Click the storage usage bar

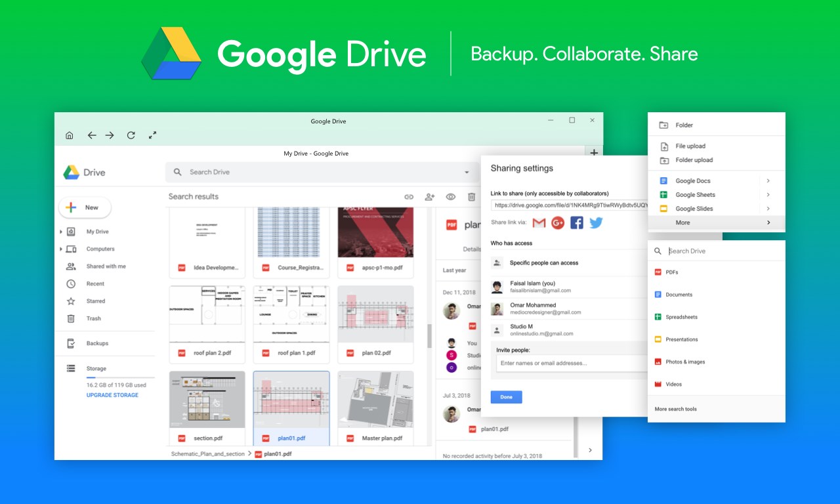pos(120,378)
